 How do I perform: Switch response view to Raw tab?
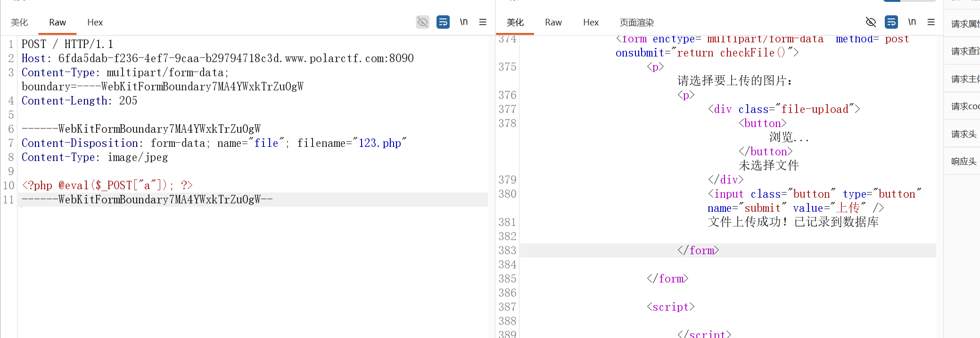(553, 23)
